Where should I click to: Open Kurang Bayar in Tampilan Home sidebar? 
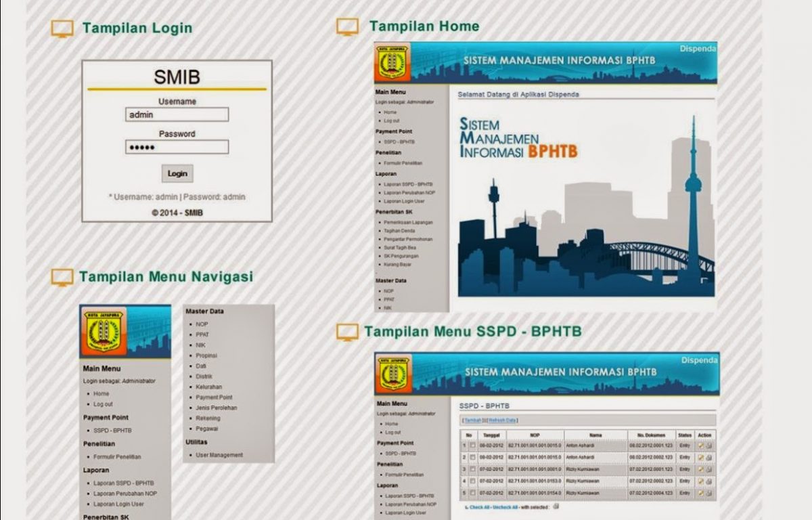pyautogui.click(x=397, y=264)
